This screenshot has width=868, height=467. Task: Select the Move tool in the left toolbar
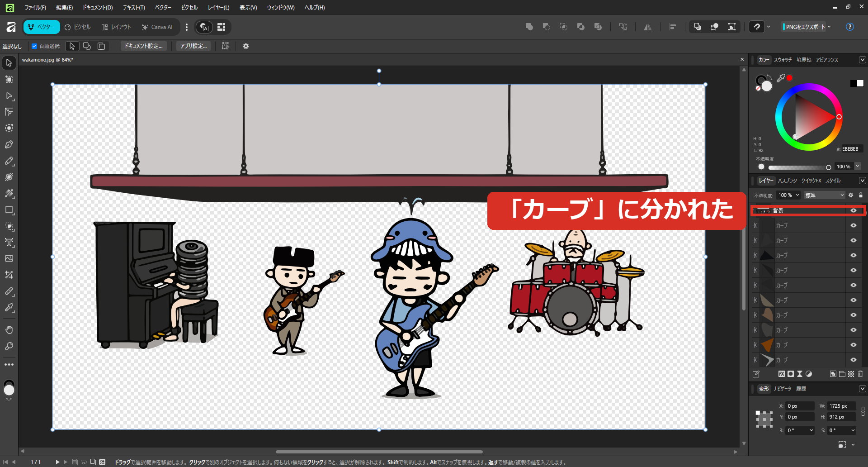9,63
